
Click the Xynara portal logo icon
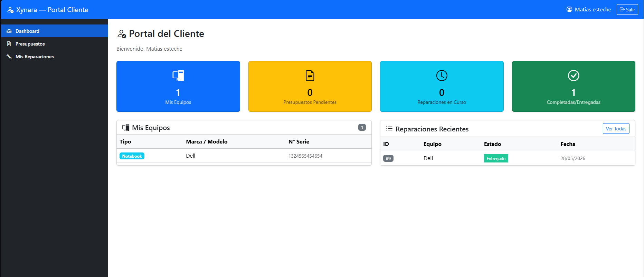[x=10, y=10]
